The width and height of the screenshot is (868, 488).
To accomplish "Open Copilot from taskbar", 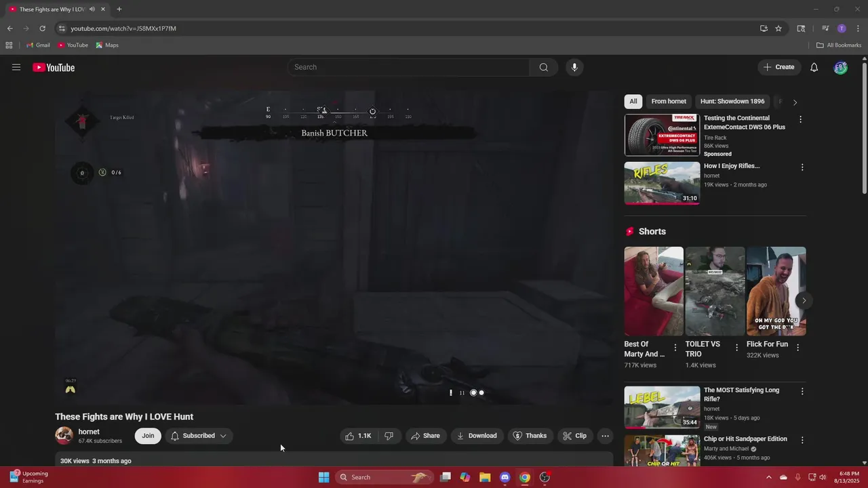I will (465, 477).
